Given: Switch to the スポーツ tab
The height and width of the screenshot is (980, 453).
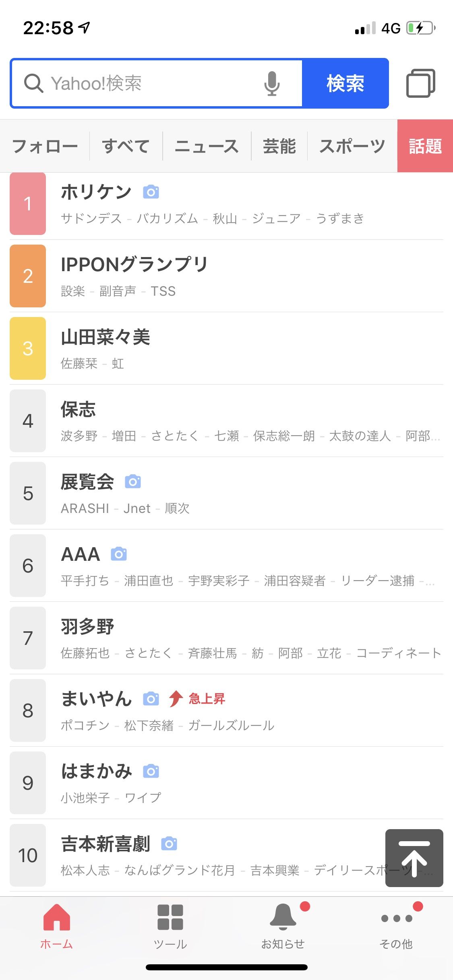Looking at the screenshot, I should [x=352, y=146].
